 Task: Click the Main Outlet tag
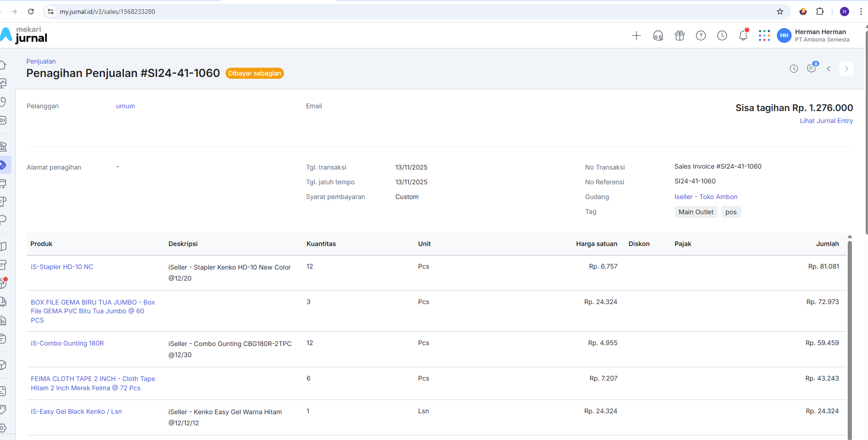pos(695,212)
